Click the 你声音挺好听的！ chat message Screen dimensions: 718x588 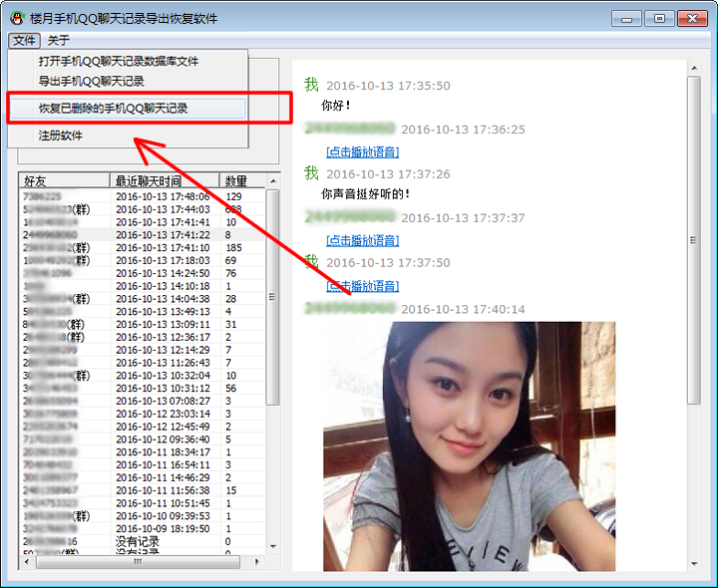(x=365, y=194)
